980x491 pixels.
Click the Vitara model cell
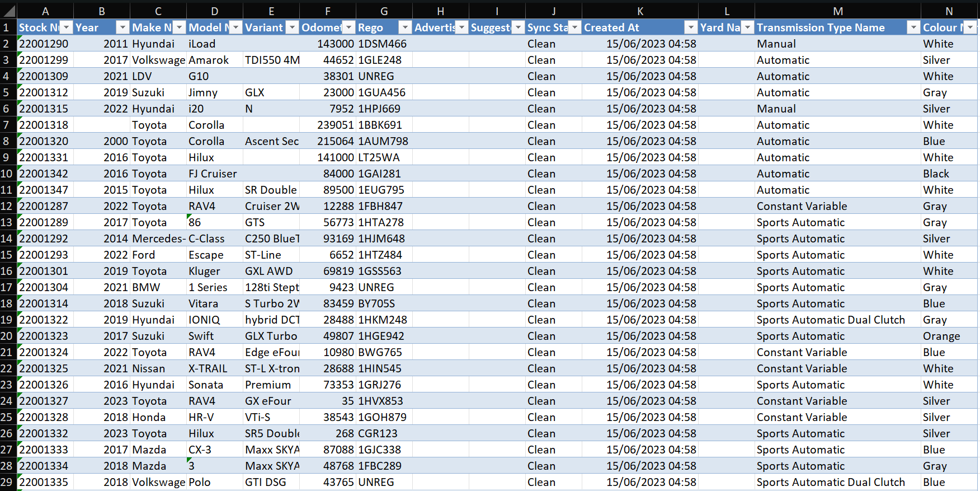(x=215, y=303)
